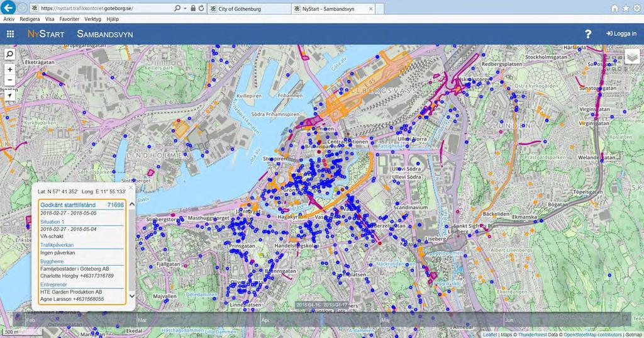Zoom in the map with plus

(x=9, y=69)
